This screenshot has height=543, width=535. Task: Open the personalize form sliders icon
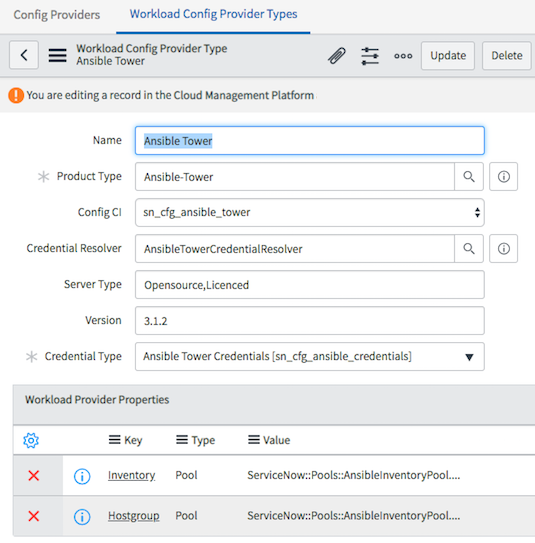(370, 56)
